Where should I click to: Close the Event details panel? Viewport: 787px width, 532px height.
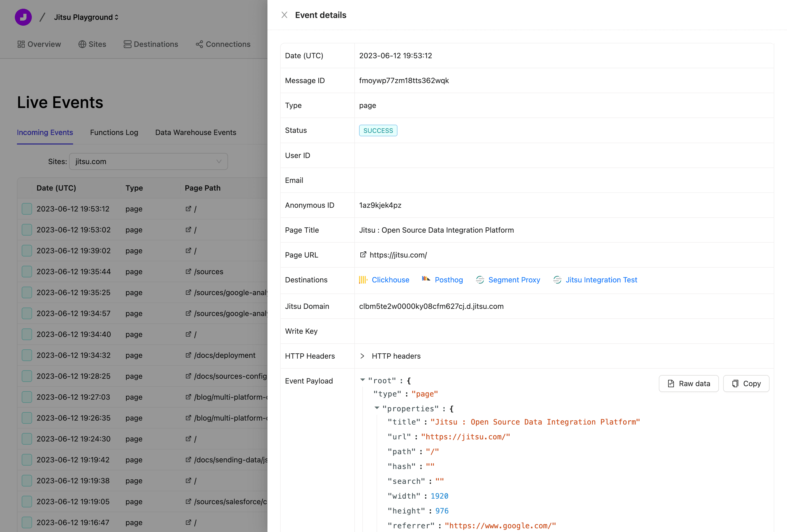tap(284, 15)
